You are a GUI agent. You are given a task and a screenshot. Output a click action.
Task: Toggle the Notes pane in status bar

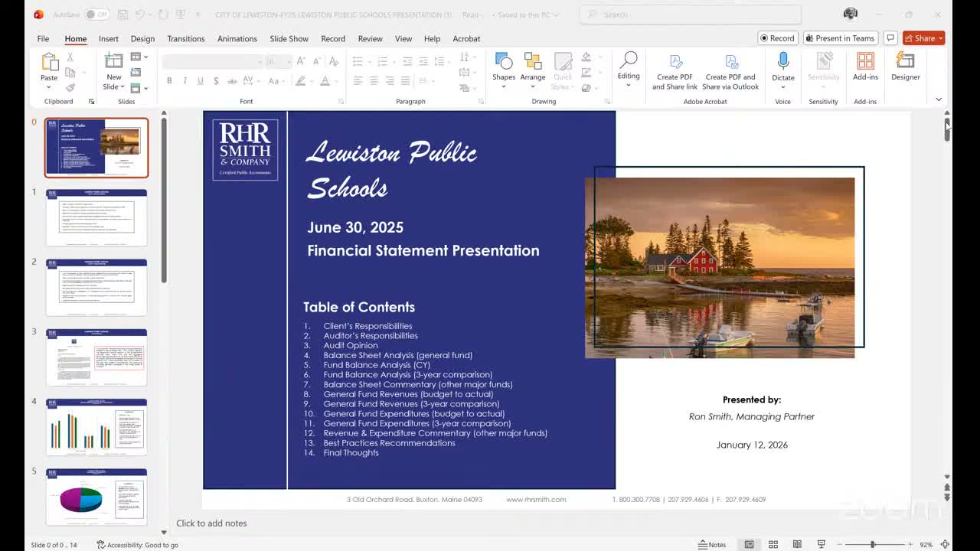tap(712, 544)
